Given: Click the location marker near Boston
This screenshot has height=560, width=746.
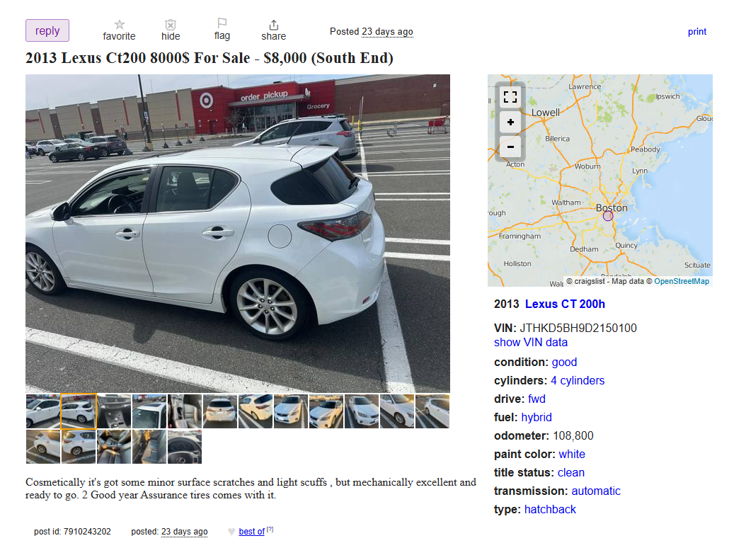Looking at the screenshot, I should pos(607,216).
